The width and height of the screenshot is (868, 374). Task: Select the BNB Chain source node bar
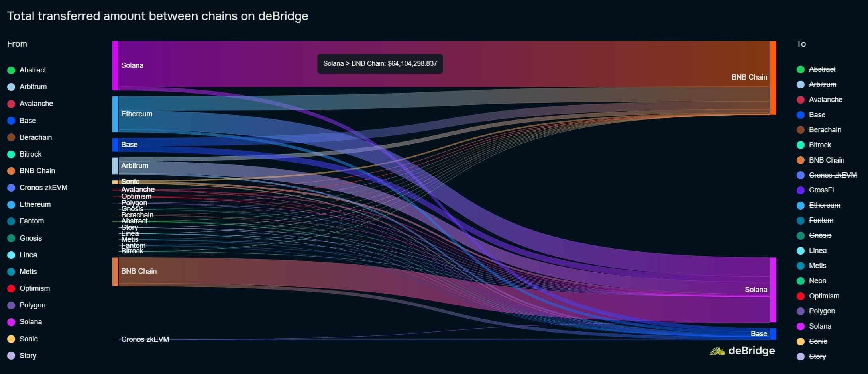(115, 272)
